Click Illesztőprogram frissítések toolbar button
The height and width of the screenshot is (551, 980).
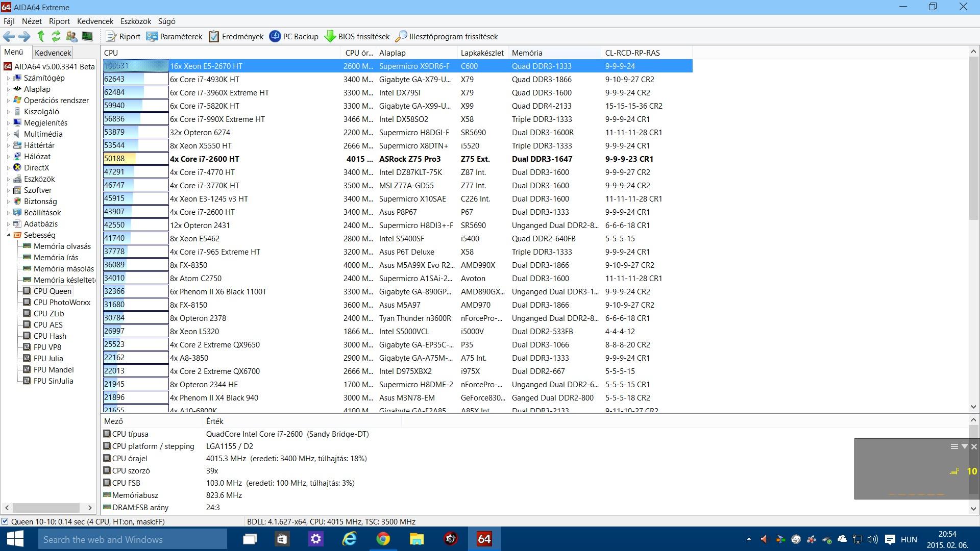[447, 36]
